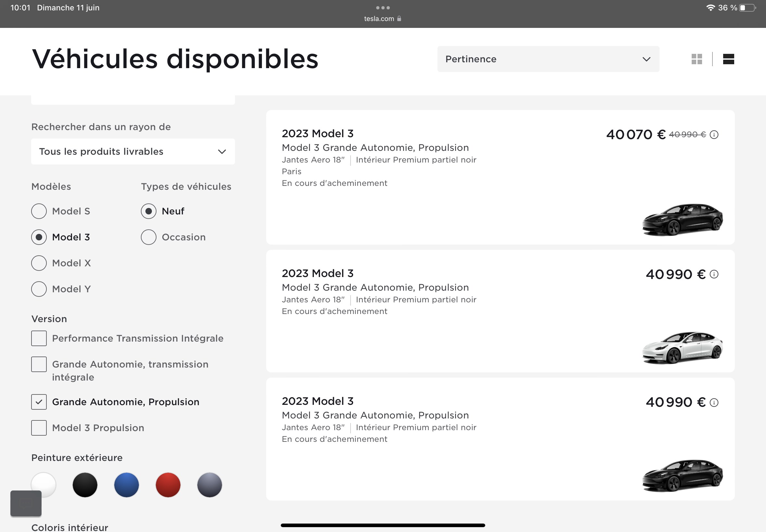The width and height of the screenshot is (766, 532).
Task: Open black Model 3 thumbnail in third listing
Action: [682, 475]
